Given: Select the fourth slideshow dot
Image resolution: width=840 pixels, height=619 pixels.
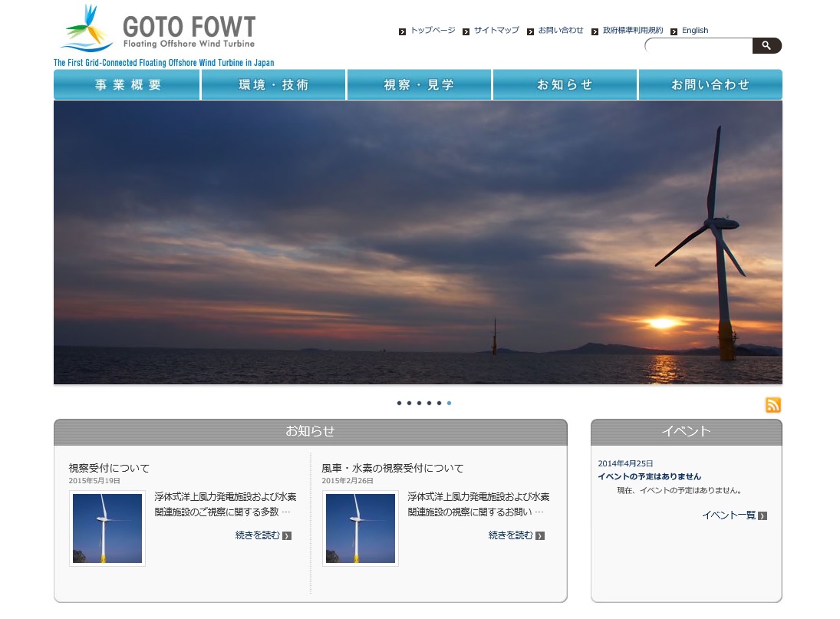Looking at the screenshot, I should (429, 403).
